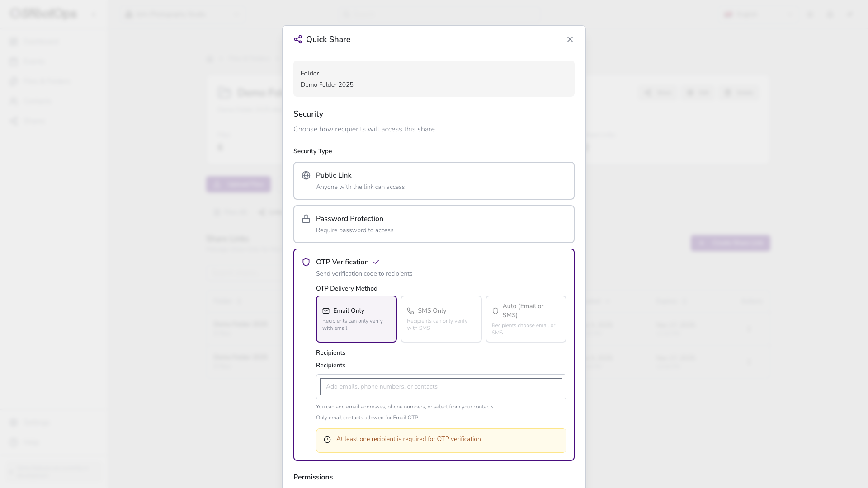Screen dimensions: 868x488
Task: Click the phone icon in SMS Only
Action: click(410, 311)
